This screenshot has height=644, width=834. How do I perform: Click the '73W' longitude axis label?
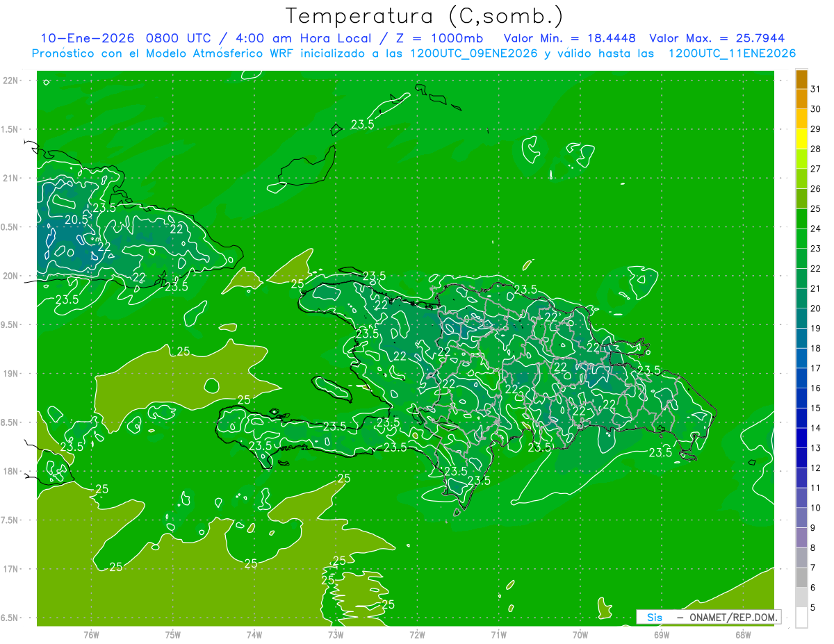[x=336, y=634]
